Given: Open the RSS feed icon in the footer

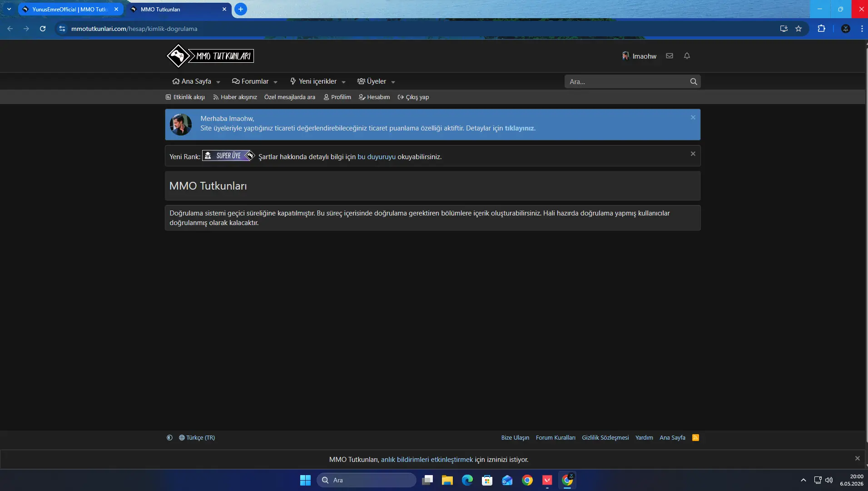Looking at the screenshot, I should pos(695,438).
